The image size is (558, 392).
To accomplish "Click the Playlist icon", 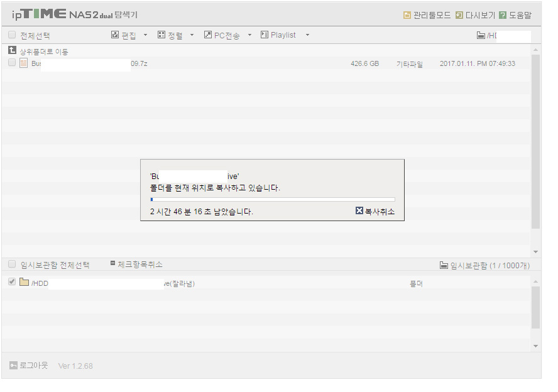I will tap(265, 35).
